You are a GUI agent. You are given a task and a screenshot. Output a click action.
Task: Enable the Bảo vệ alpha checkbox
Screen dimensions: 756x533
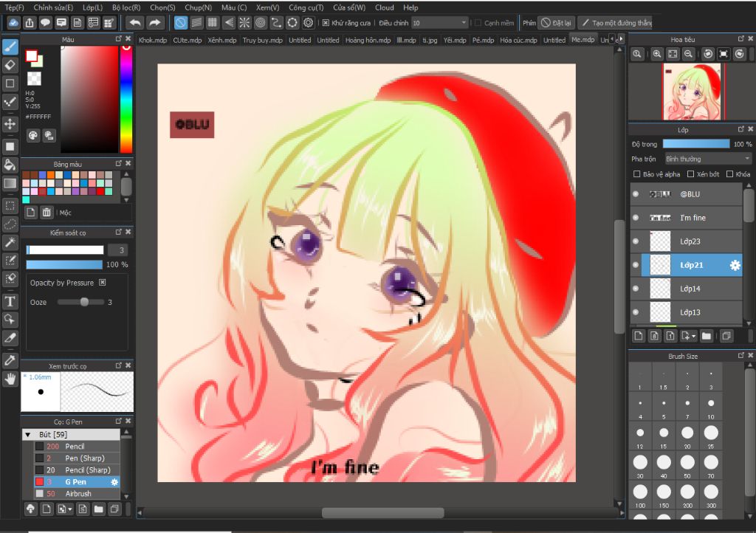637,174
